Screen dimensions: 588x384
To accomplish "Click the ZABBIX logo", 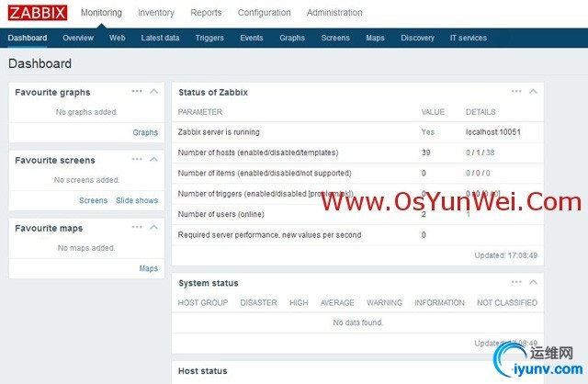I will point(38,12).
